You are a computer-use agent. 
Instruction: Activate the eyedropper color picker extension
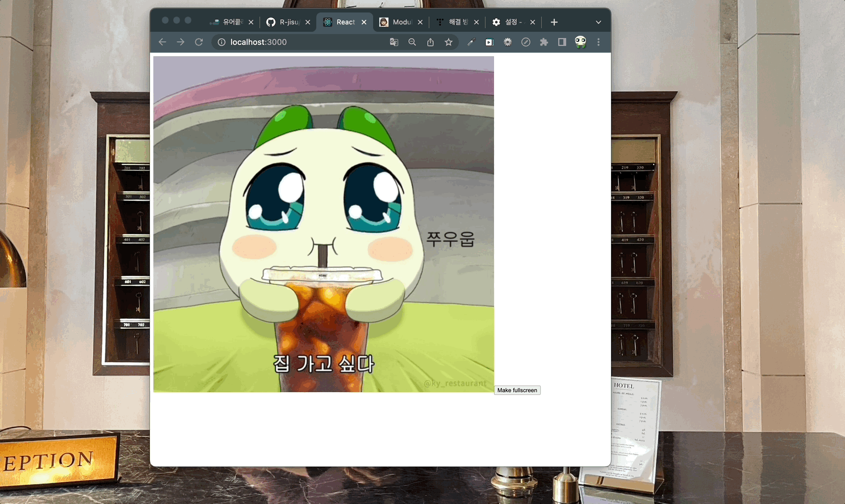471,42
